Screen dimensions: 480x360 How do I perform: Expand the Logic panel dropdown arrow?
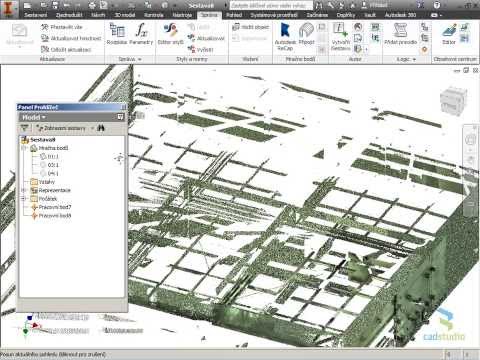click(414, 59)
